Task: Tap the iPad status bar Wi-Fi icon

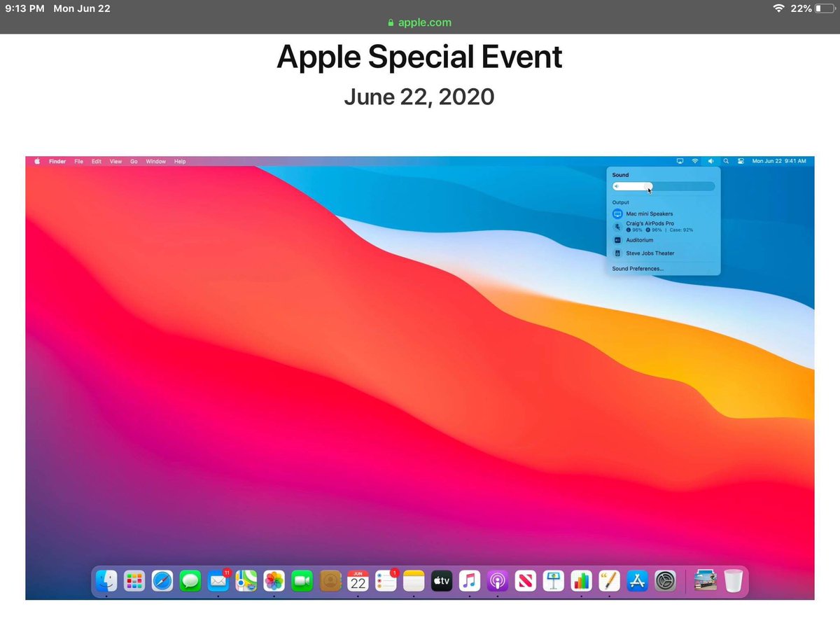Action: click(778, 8)
